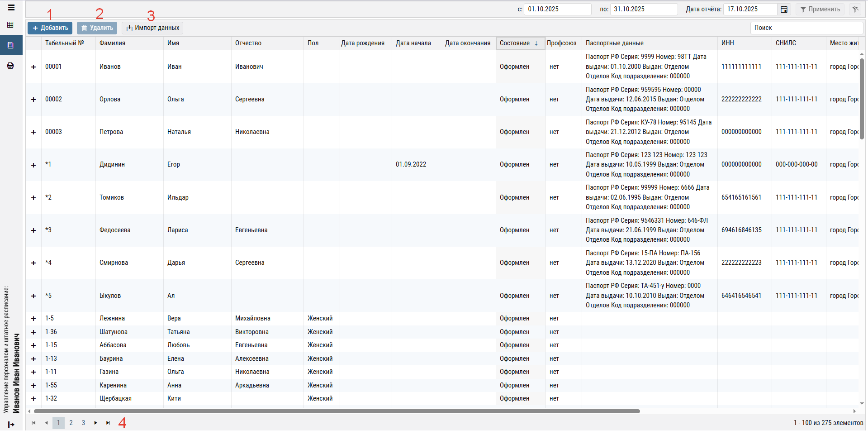
Task: Click the table grid icon in sidebar
Action: pyautogui.click(x=10, y=25)
